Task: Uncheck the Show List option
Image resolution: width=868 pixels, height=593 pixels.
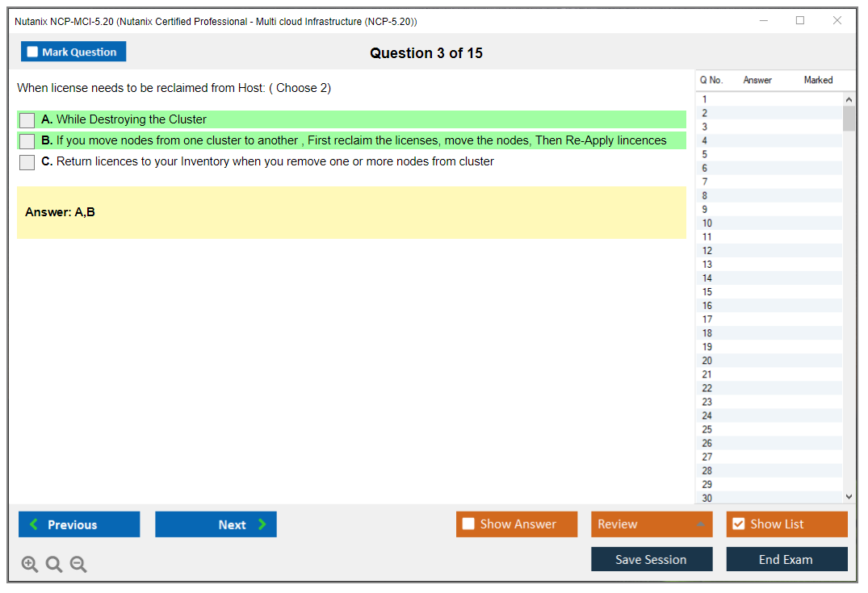Action: tap(738, 524)
